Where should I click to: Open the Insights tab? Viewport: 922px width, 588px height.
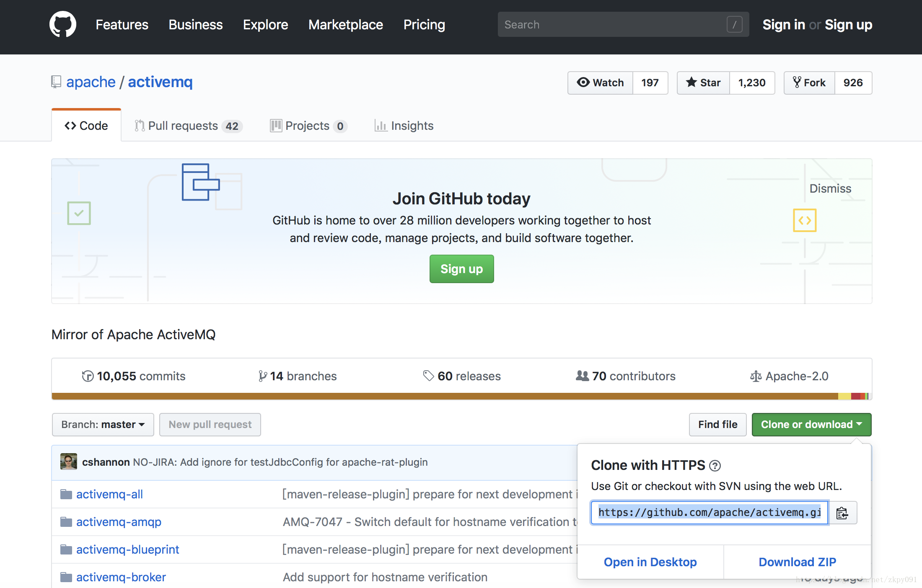point(404,126)
